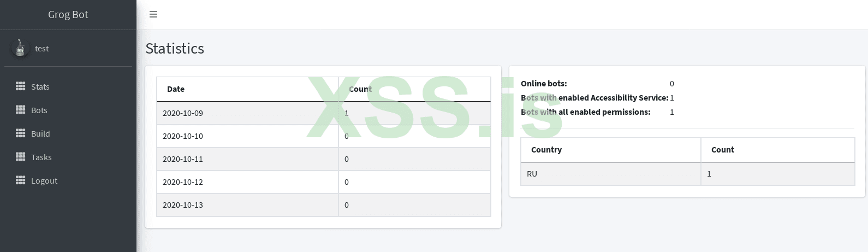Click the grid icon beside Build
This screenshot has width=868, height=252.
(21, 133)
